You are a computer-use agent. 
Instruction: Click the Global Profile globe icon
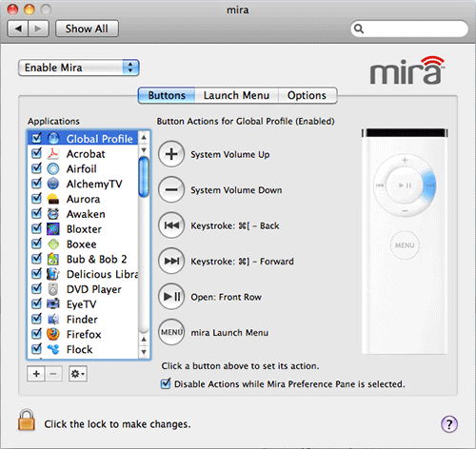(53, 139)
